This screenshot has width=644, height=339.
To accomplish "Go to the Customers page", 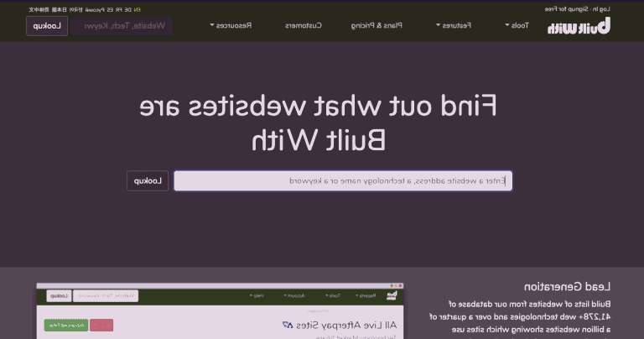I will coord(304,25).
